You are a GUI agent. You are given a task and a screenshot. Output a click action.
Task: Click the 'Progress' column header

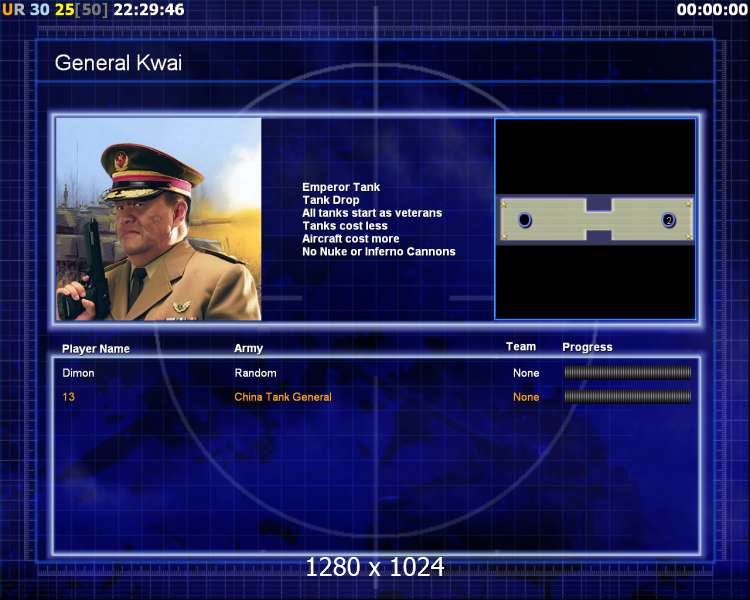tap(587, 347)
